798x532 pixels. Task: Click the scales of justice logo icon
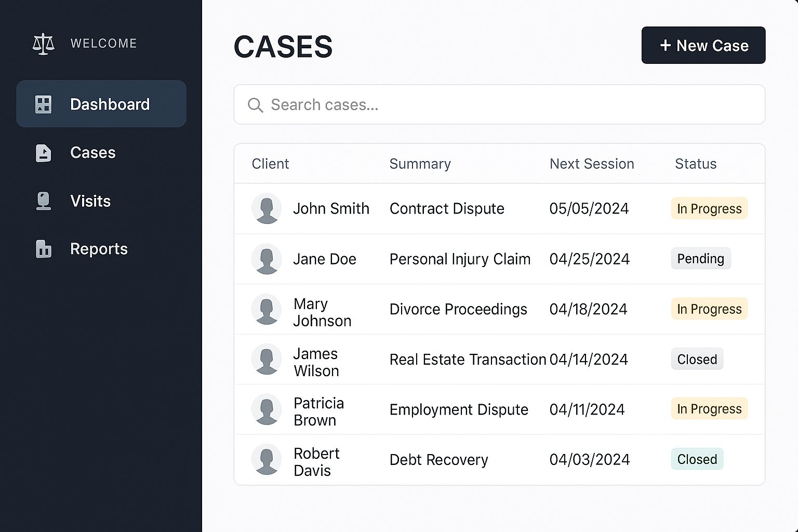coord(43,44)
